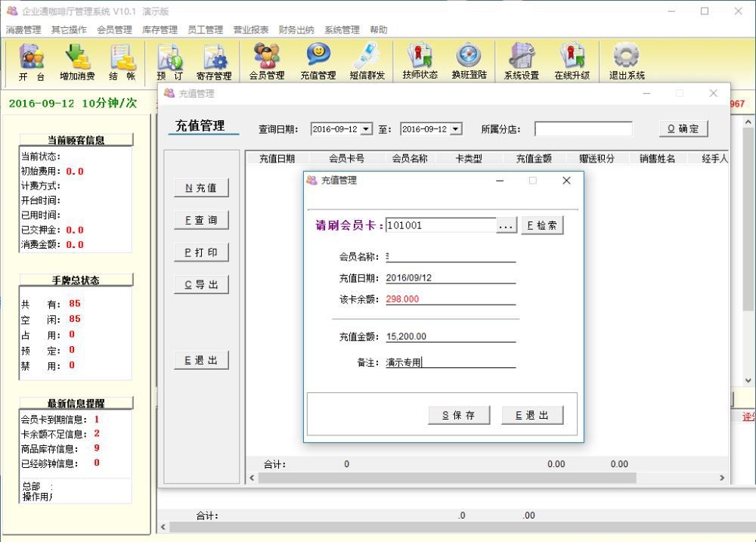756x542 pixels.
Task: Expand the start date dropdown
Action: coord(367,129)
